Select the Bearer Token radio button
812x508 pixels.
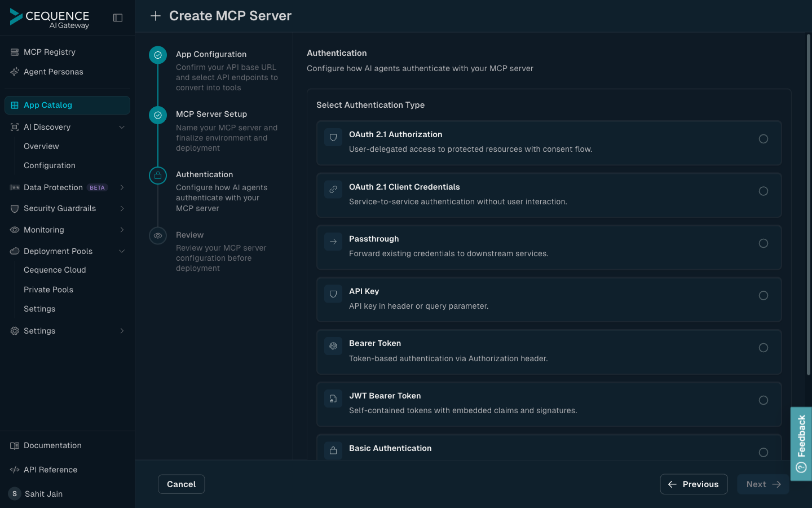(764, 348)
